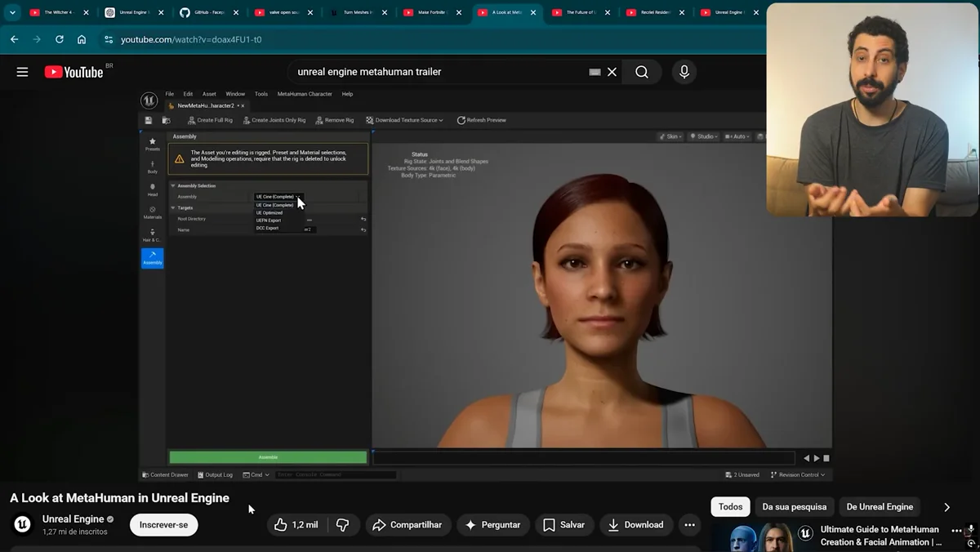980x552 pixels.
Task: Go to YouTube home via logo
Action: [x=73, y=72]
